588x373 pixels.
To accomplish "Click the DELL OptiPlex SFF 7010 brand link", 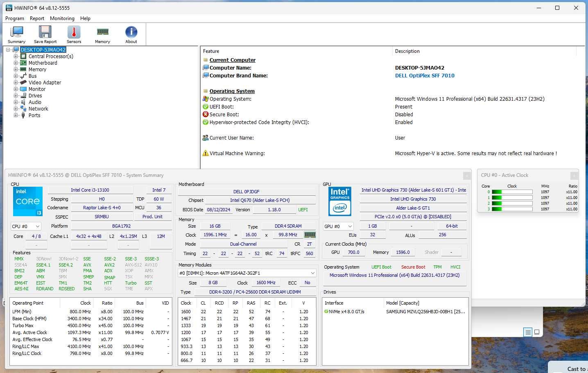I will (x=425, y=76).
